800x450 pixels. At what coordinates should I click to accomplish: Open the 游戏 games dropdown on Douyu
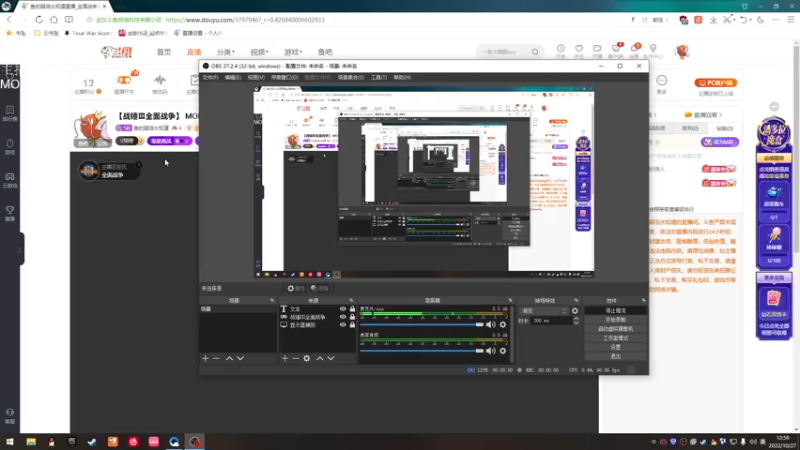293,52
